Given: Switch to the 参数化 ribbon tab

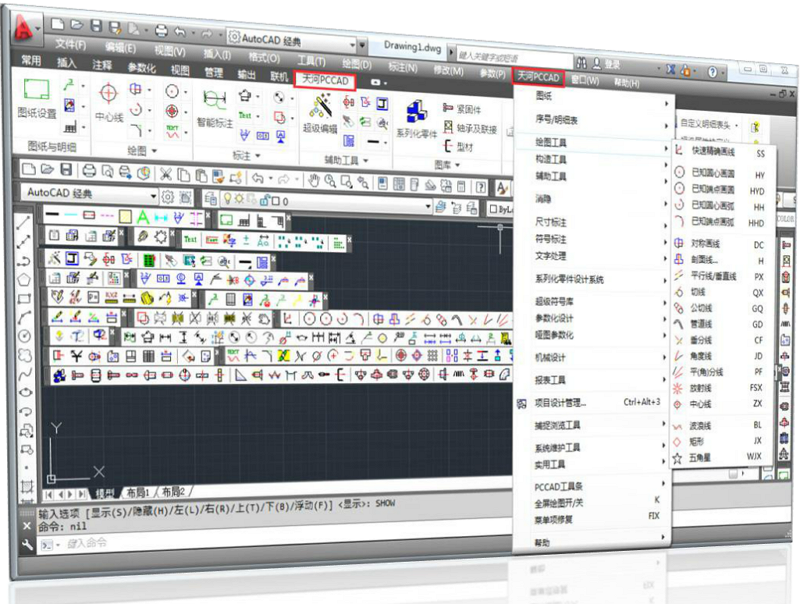Looking at the screenshot, I should (x=141, y=67).
